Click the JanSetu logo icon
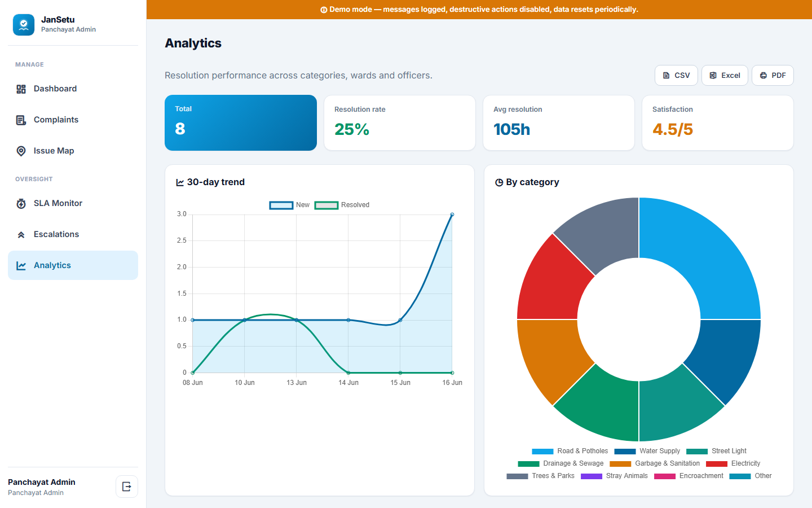 24,25
